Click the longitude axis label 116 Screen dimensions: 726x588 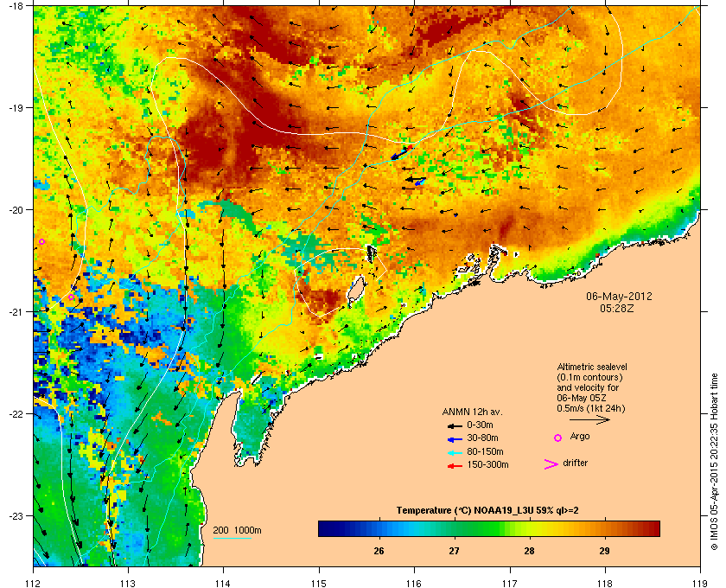414,583
